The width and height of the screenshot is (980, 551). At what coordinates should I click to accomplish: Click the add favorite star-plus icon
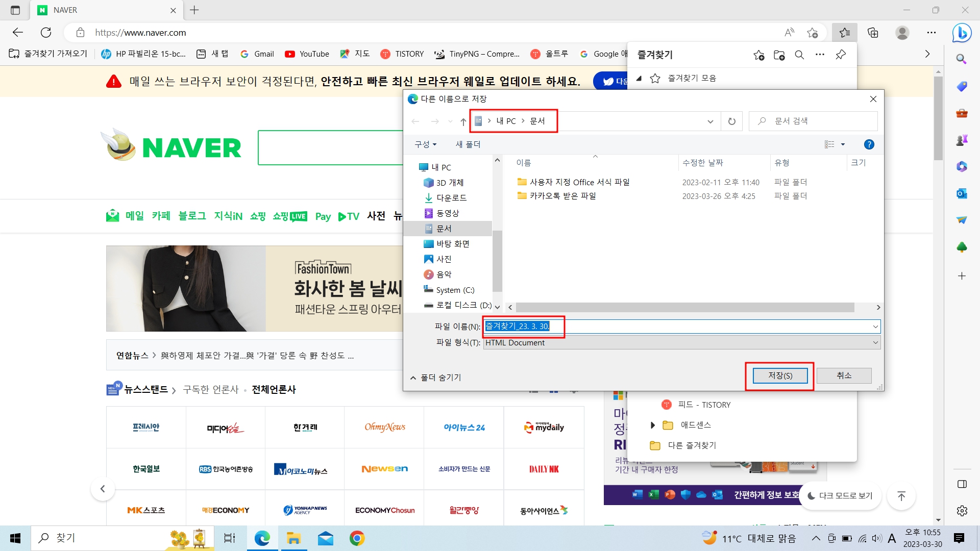coord(759,55)
